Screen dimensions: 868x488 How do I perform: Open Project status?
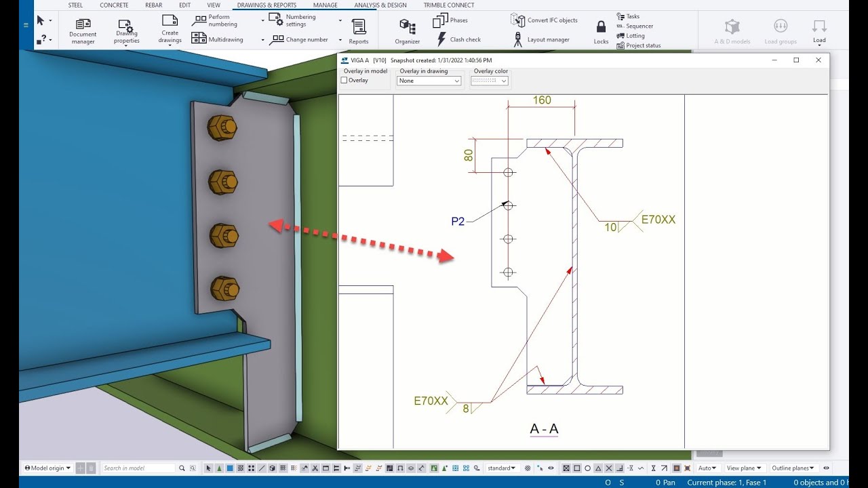[x=639, y=45]
